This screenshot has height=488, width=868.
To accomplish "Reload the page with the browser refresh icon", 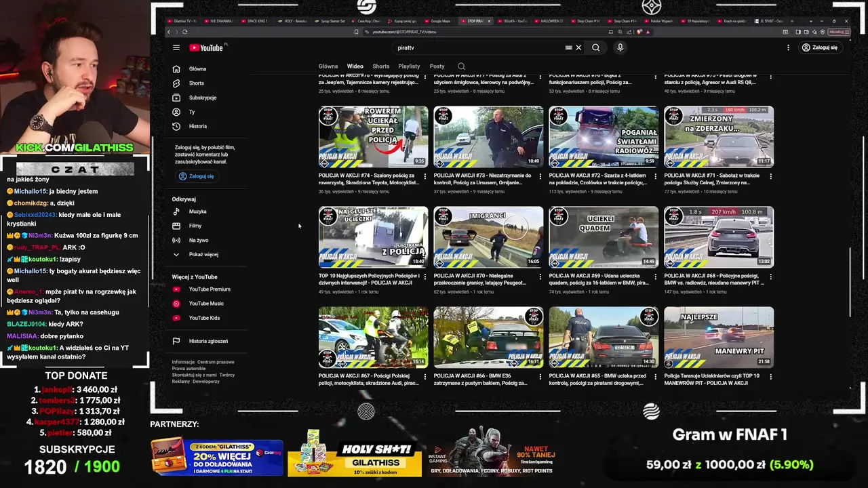I will (184, 32).
